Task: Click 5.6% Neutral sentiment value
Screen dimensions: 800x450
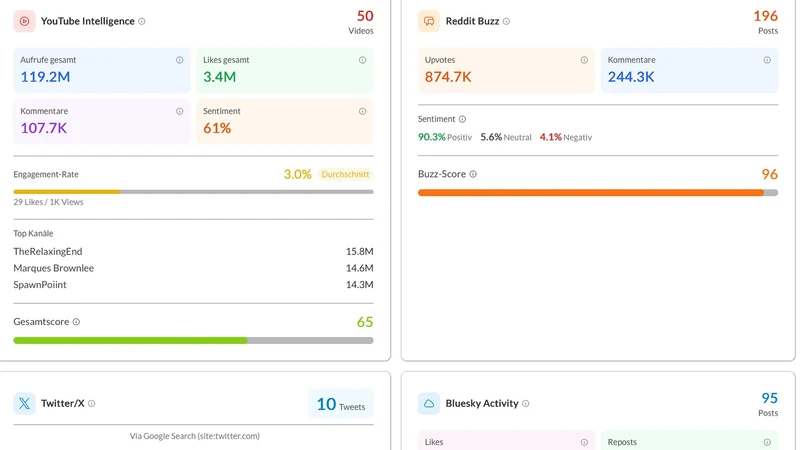Action: (506, 137)
